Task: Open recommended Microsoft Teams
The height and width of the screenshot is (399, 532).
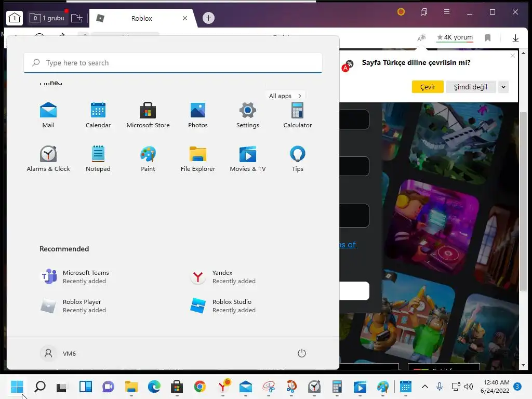Action: tap(74, 276)
